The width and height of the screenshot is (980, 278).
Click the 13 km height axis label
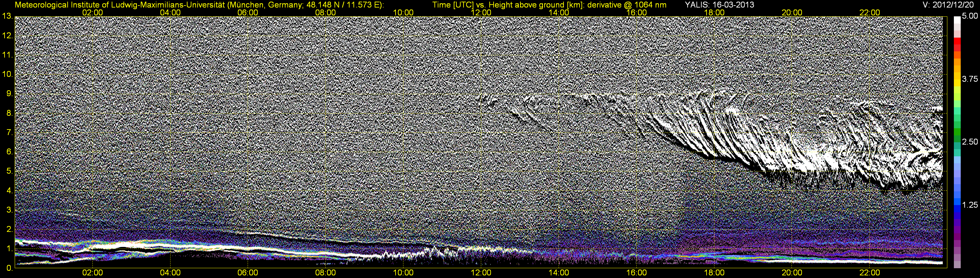coord(7,16)
